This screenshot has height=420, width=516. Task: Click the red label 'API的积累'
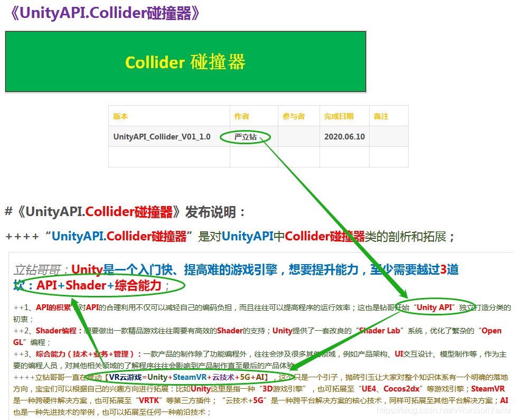point(53,307)
